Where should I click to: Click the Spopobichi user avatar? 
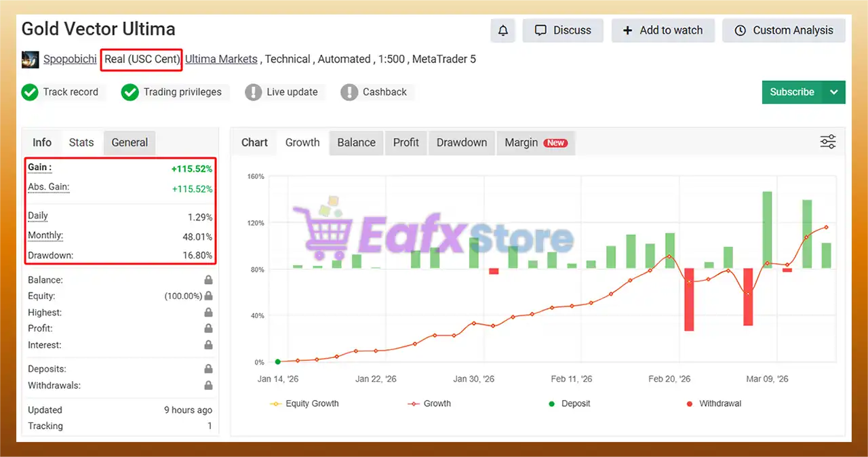coord(31,59)
